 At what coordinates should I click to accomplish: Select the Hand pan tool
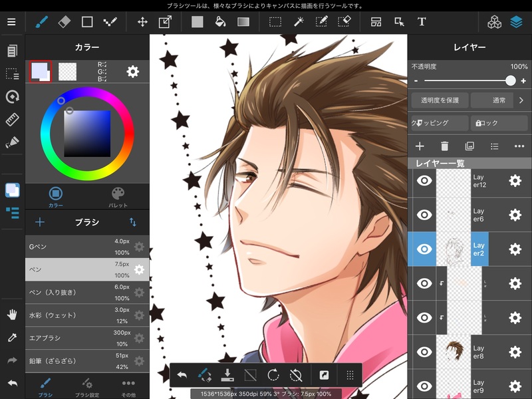12,315
